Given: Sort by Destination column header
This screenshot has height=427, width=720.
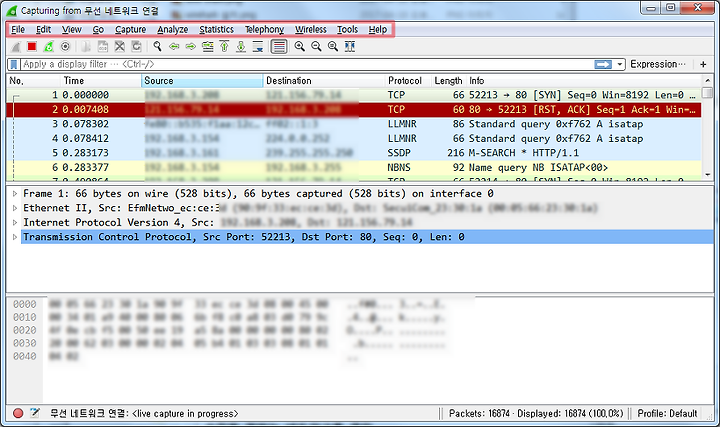Looking at the screenshot, I should (x=324, y=81).
